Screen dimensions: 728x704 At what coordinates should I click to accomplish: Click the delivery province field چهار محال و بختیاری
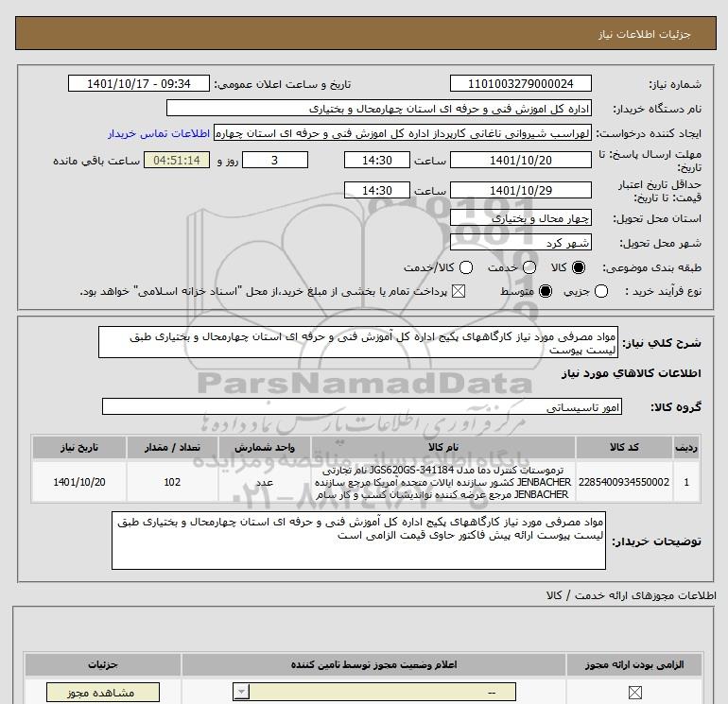[x=520, y=217]
